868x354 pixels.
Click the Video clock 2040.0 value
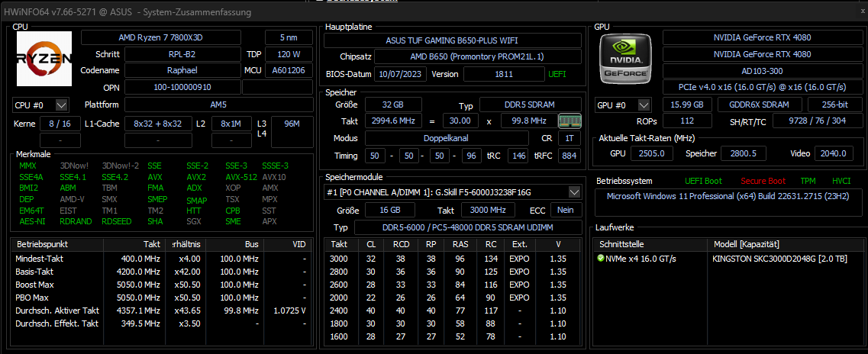pyautogui.click(x=833, y=154)
